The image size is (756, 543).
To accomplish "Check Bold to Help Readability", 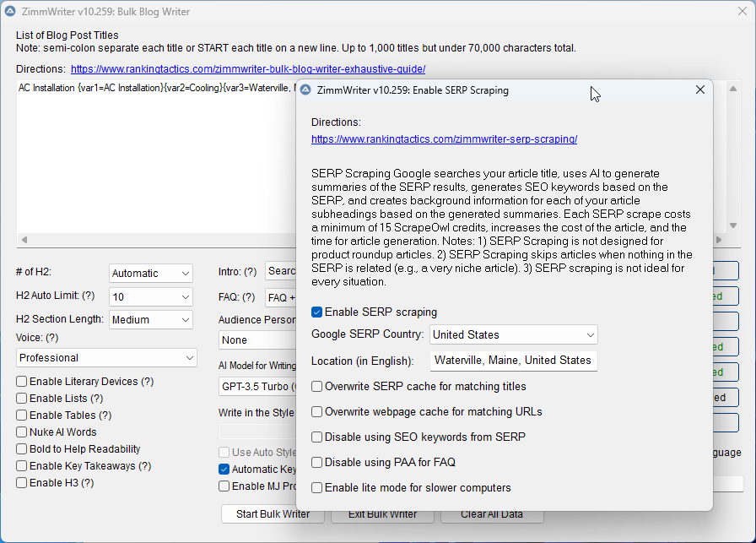I will pos(21,449).
